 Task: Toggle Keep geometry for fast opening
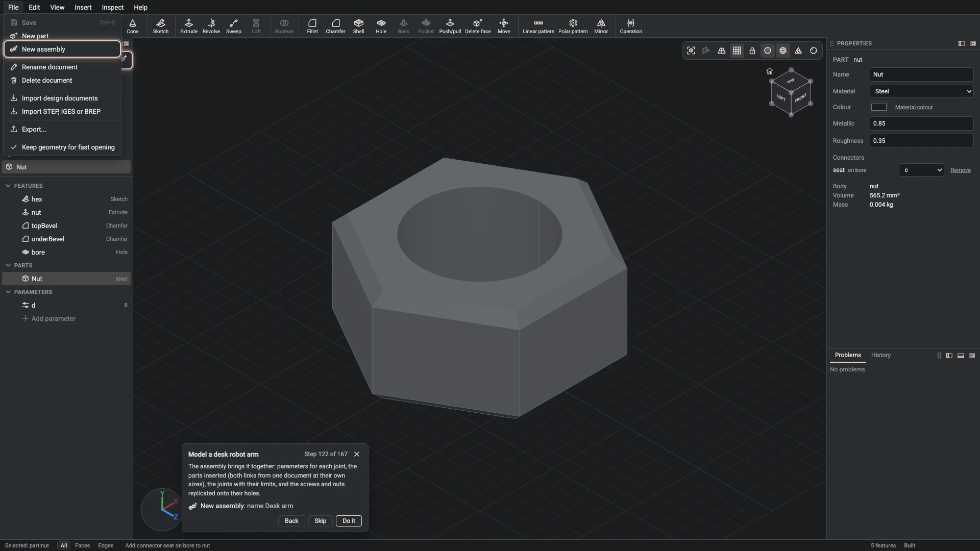click(62, 147)
